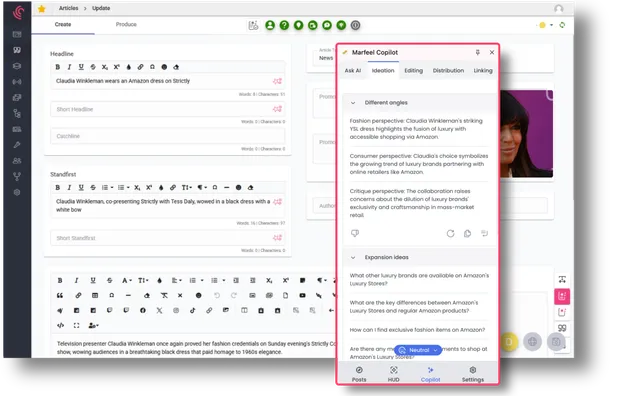Switch to the Create tab
This screenshot has height=396, width=621.
click(63, 25)
